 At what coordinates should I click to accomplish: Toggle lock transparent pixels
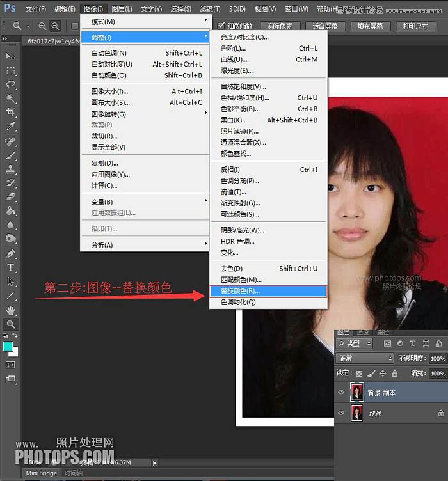tap(359, 374)
